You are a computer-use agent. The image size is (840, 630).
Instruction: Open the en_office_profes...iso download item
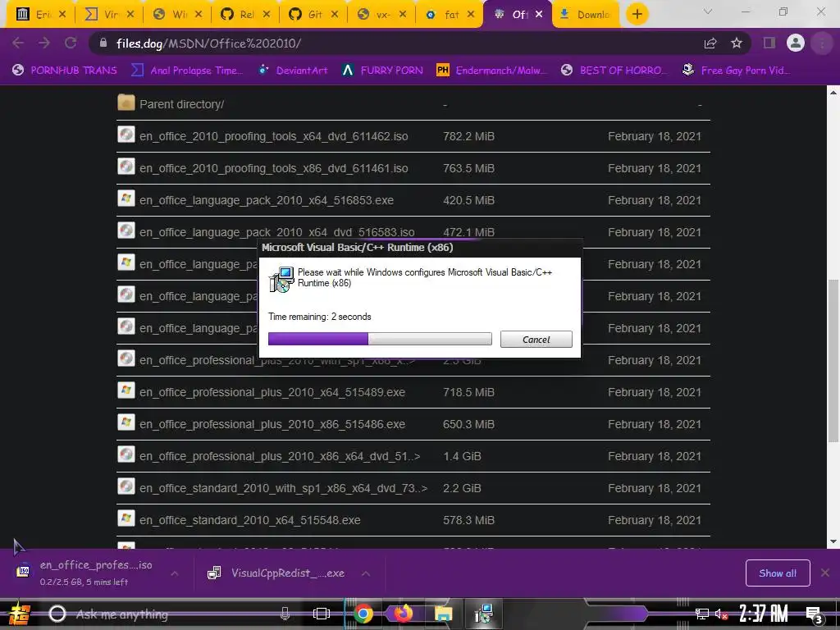[x=85, y=573]
